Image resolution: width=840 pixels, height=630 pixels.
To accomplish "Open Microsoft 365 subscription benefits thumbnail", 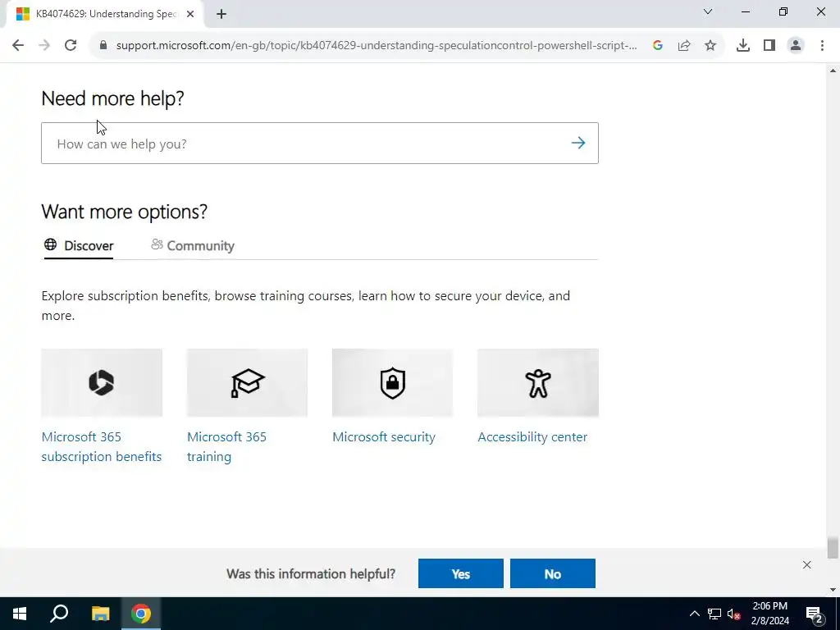I will pos(102,382).
